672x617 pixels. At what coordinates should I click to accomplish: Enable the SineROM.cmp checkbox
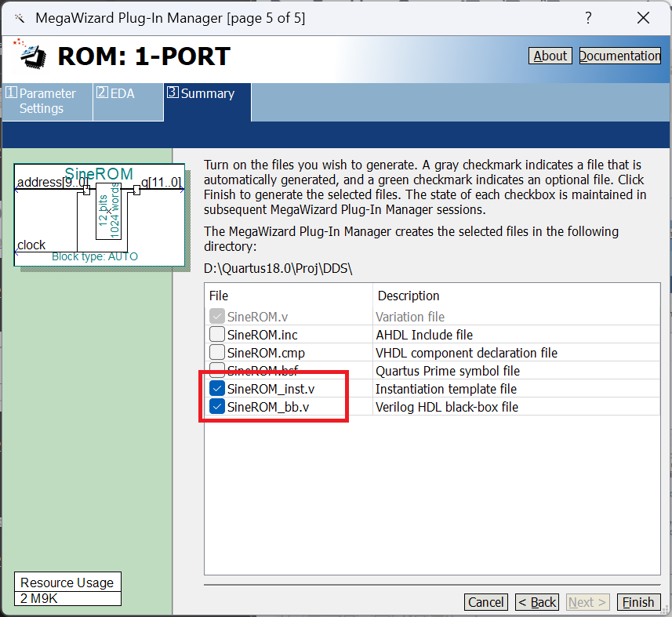click(x=217, y=353)
